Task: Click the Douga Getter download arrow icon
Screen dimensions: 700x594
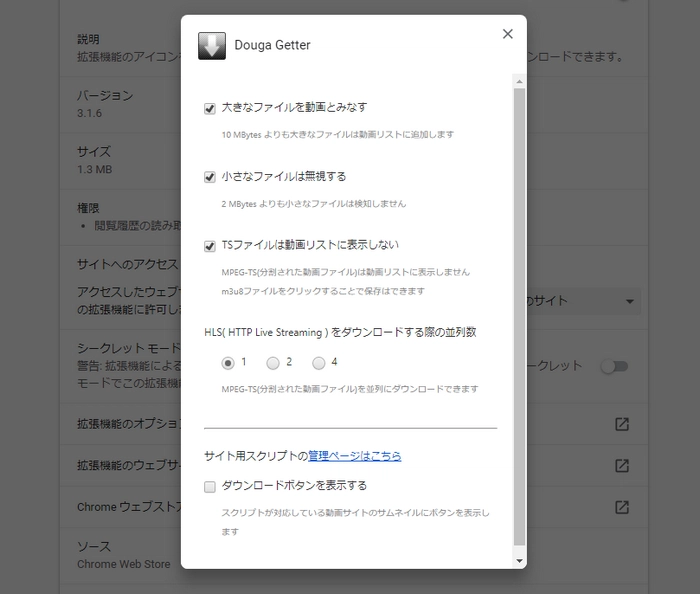Action: coord(212,46)
